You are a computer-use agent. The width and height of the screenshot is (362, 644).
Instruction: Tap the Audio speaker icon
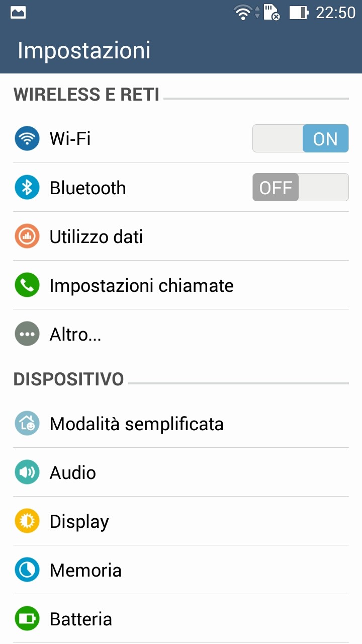click(x=27, y=472)
